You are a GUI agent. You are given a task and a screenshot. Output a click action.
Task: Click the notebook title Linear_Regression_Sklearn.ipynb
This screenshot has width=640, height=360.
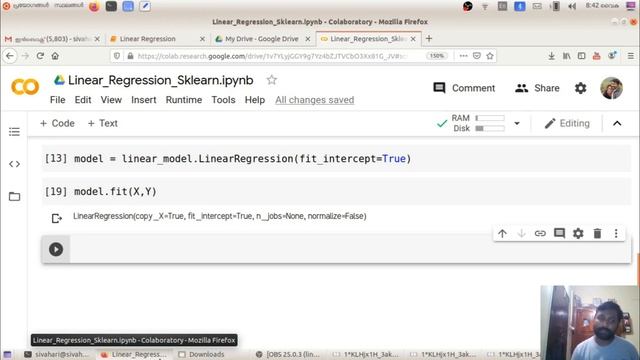tap(160, 80)
